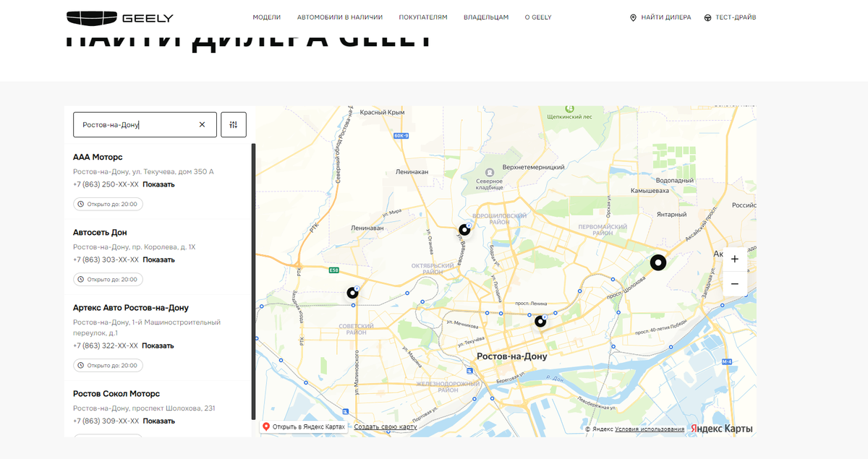Image resolution: width=868 pixels, height=459 pixels.
Task: Click dealer marker near просп. Ленина
Action: (540, 322)
